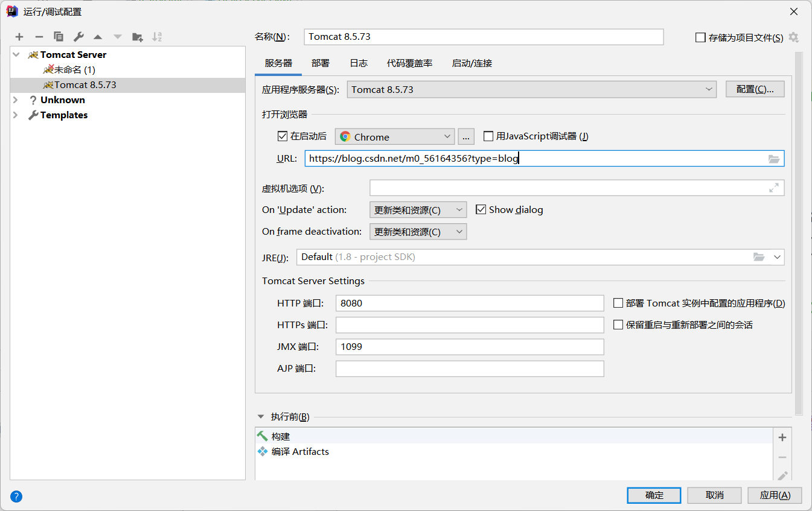Switch to the 部署 tab

[x=321, y=63]
